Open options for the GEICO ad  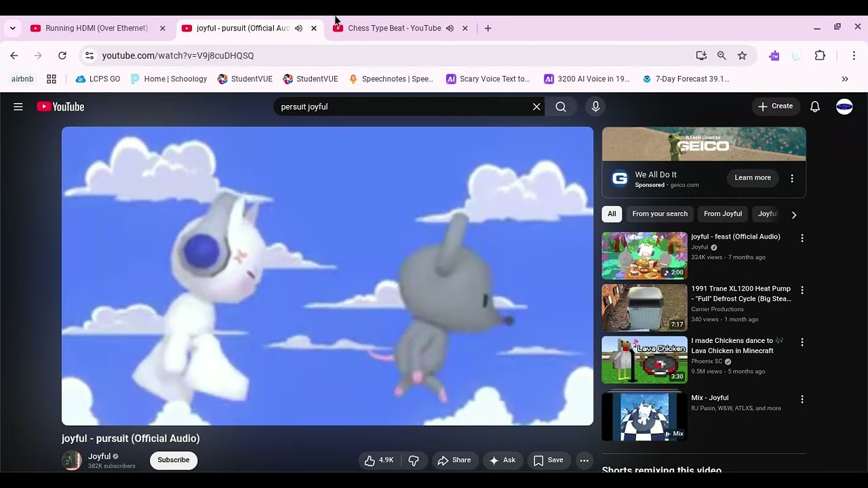(x=792, y=178)
